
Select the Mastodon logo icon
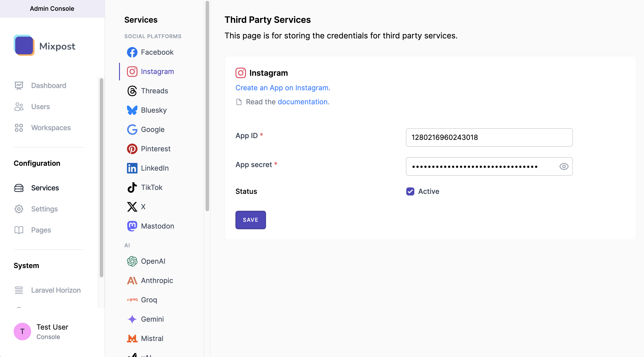pyautogui.click(x=132, y=226)
